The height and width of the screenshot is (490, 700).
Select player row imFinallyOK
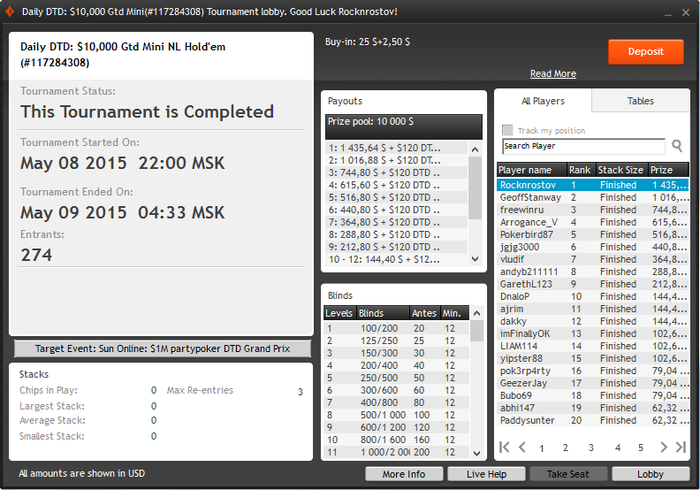point(592,333)
